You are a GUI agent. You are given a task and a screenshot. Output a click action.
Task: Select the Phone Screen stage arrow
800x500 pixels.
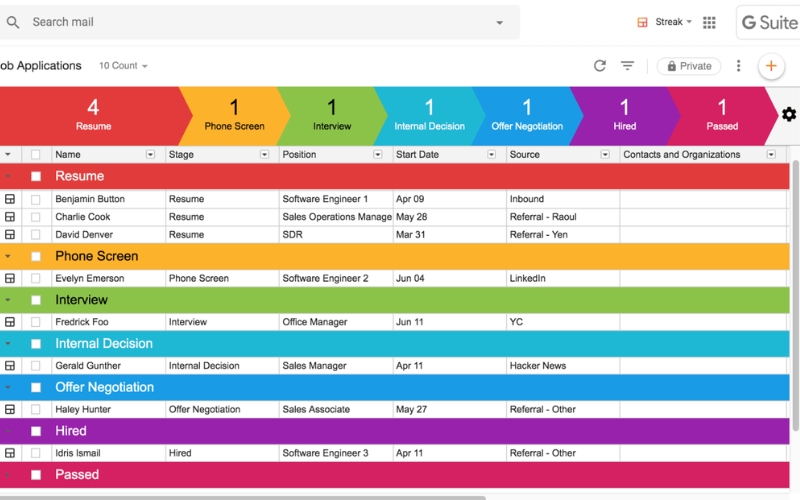[234, 116]
